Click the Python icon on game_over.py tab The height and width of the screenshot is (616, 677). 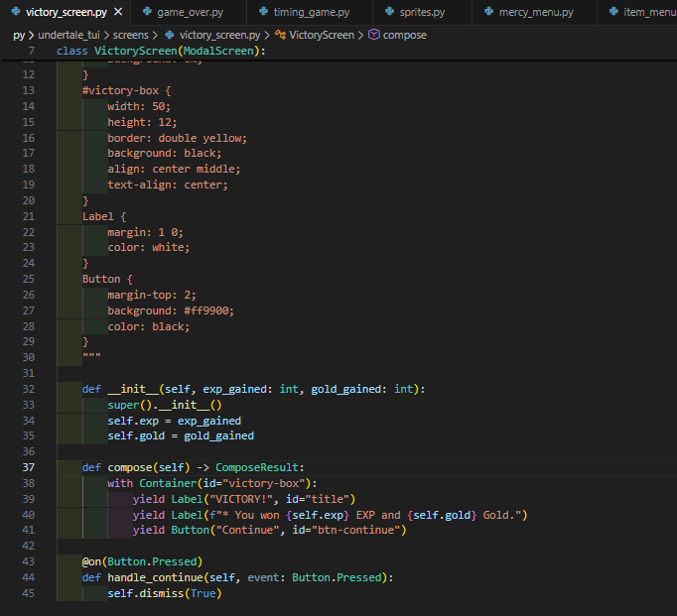click(147, 13)
